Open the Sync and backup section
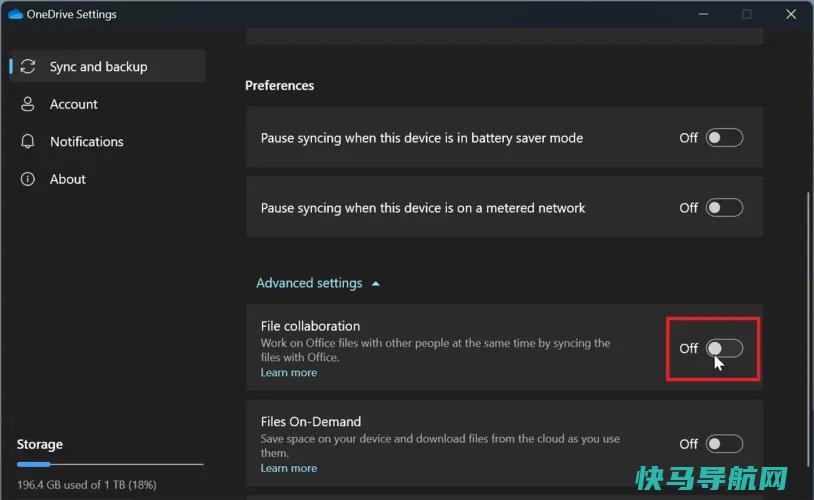Screen dimensions: 814x500 pos(107,66)
